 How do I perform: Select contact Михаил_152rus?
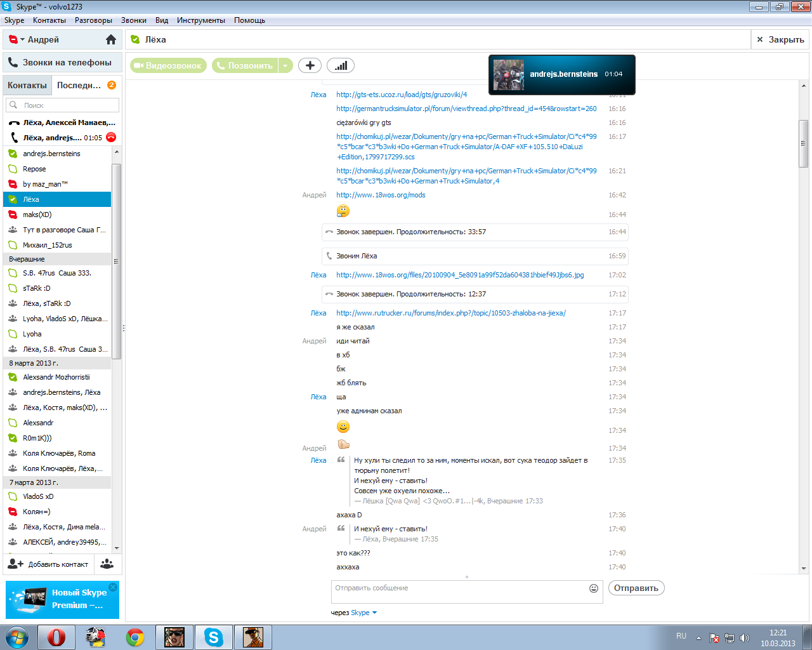coord(58,245)
